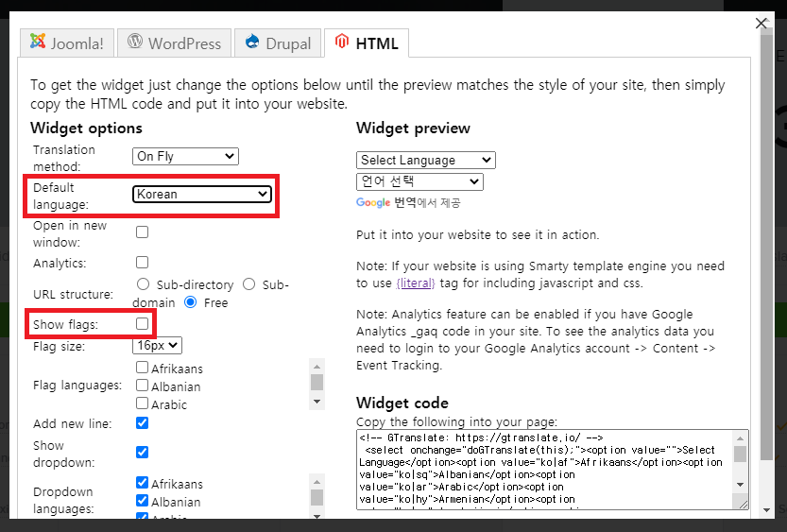Uncheck the Show dropdown checkbox
This screenshot has height=532, width=787.
pyautogui.click(x=142, y=453)
